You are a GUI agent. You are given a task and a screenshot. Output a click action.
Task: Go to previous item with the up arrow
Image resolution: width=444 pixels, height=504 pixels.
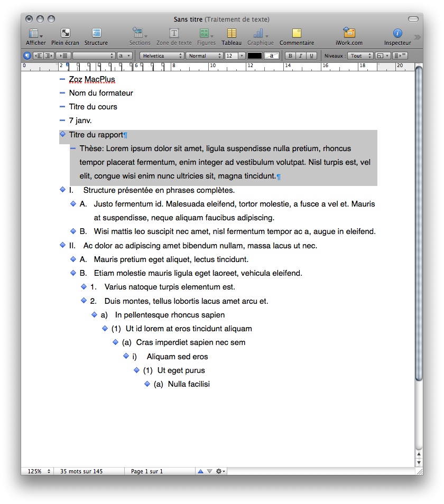(201, 471)
